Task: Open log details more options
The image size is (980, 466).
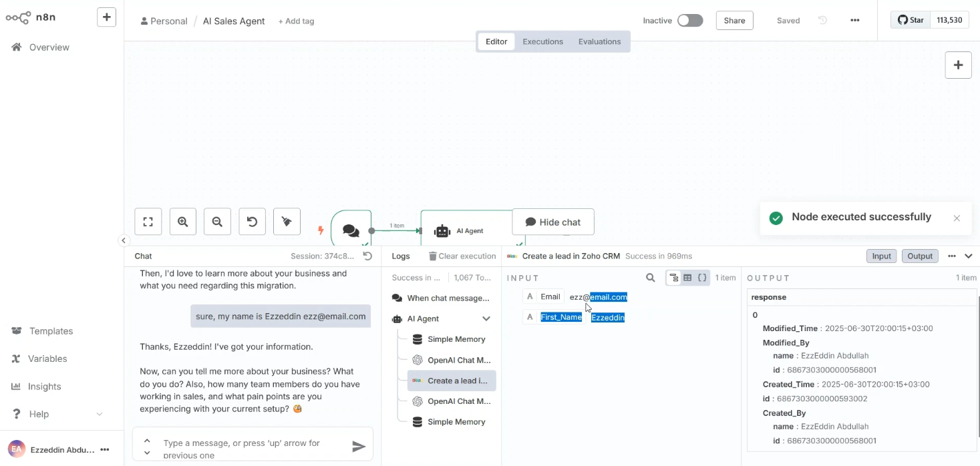Action: click(952, 256)
